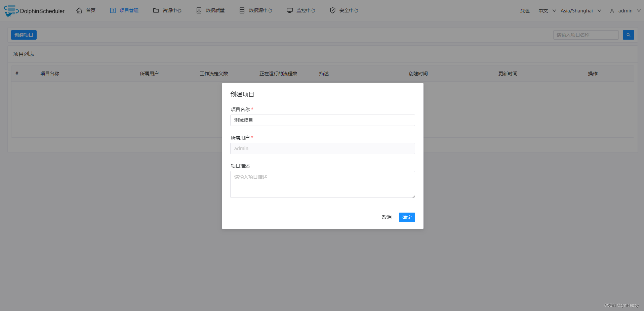The width and height of the screenshot is (644, 311).
Task: Click the shield icon beside 安全中心
Action: point(333,10)
